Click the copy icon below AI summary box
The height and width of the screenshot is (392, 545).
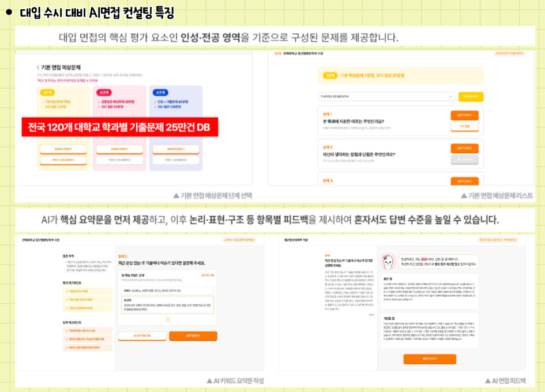(x=167, y=319)
